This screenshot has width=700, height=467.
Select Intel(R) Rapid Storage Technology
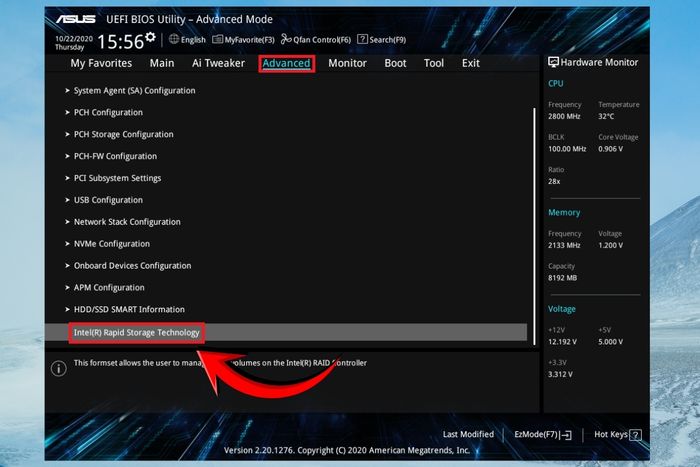[x=286, y=333]
